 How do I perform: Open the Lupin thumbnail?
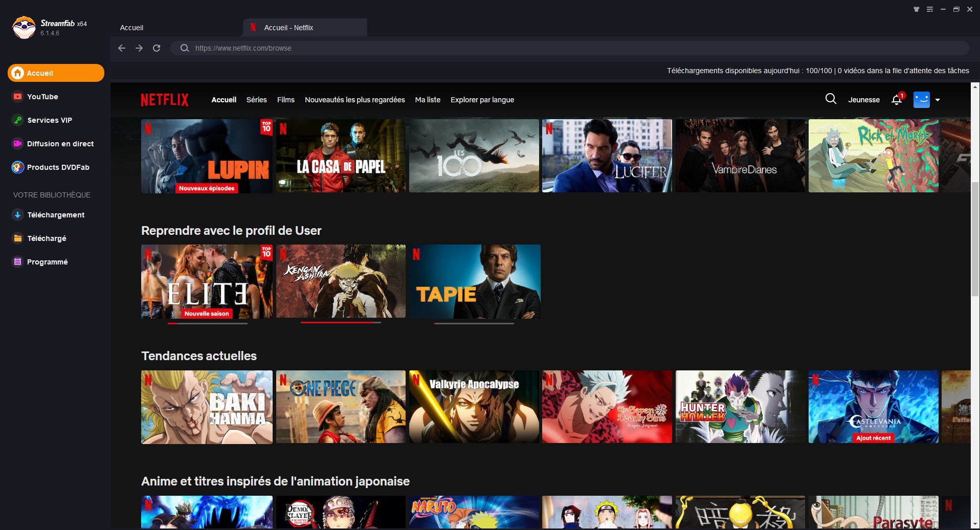tap(207, 156)
